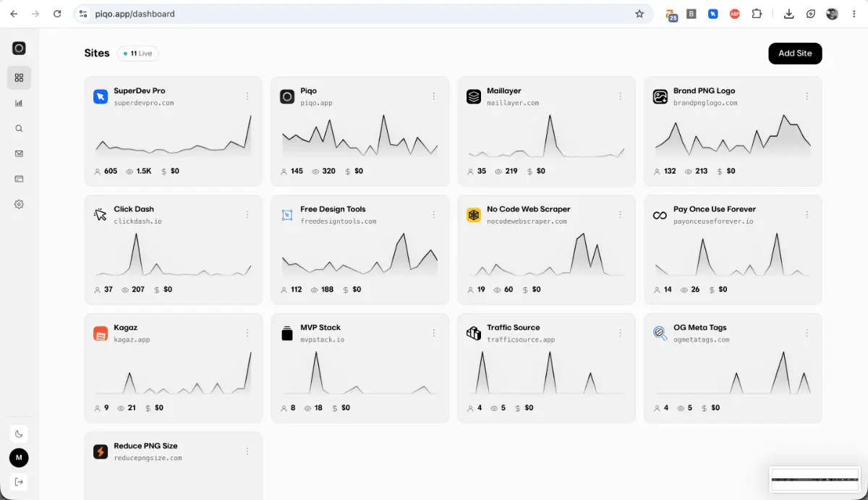
Task: Click the Brand PNG Logo traffic chart
Action: point(733,135)
